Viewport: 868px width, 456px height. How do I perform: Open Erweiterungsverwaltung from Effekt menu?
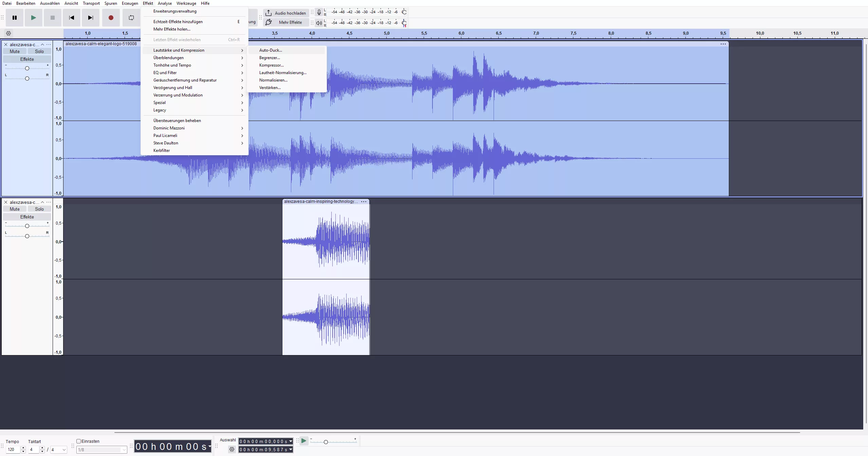click(x=195, y=11)
